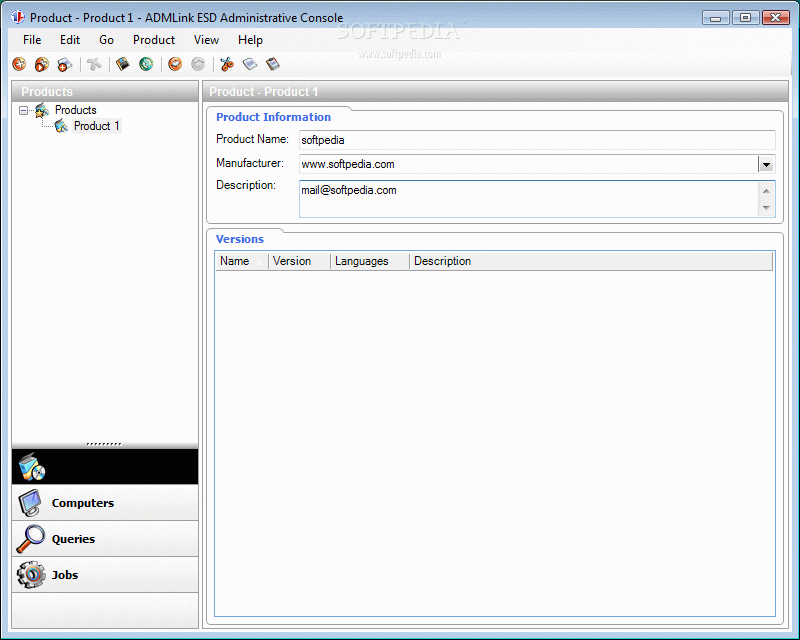Open the Edit menu
800x640 pixels.
coord(70,40)
